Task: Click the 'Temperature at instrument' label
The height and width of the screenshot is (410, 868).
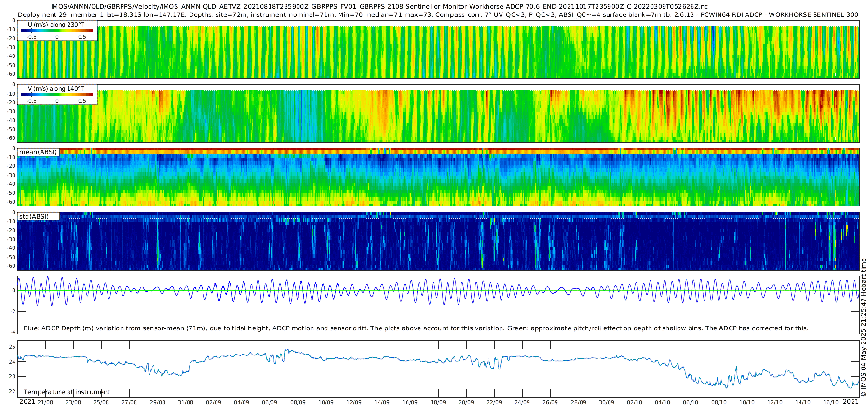Action: coord(67,392)
